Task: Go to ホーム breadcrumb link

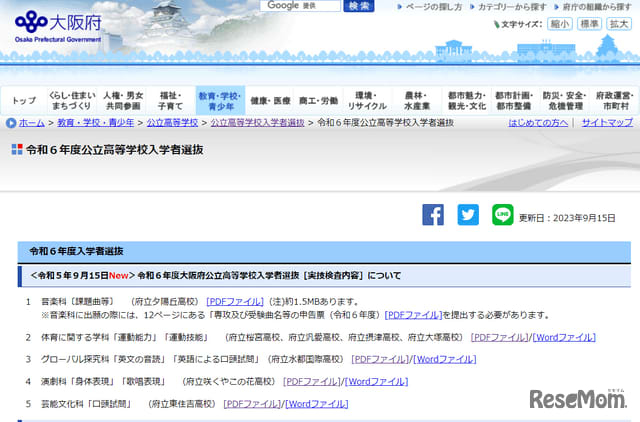Action: click(x=31, y=123)
